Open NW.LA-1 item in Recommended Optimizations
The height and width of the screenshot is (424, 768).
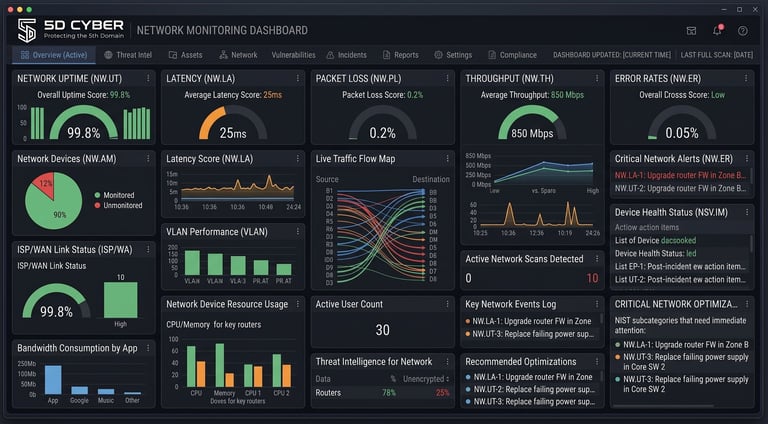pos(529,377)
